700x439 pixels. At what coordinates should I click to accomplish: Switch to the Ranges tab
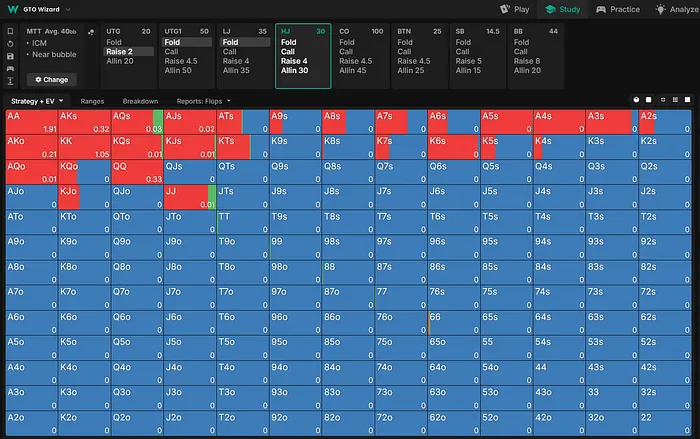(x=94, y=101)
